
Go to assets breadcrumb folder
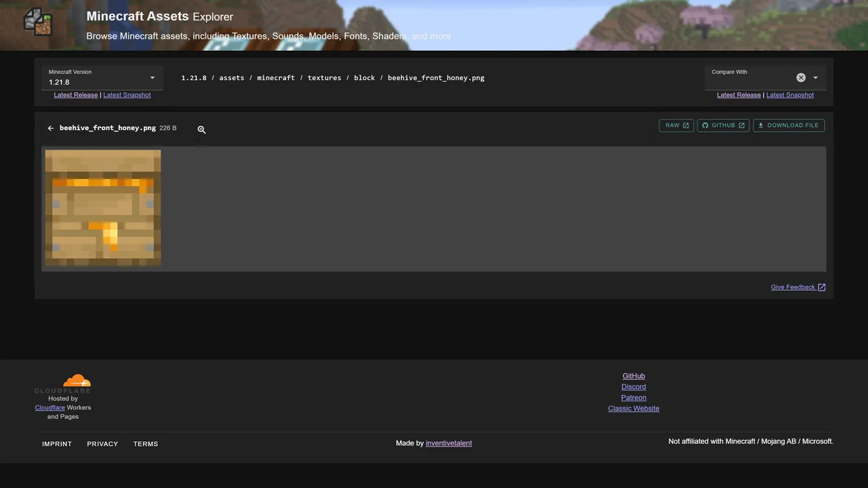click(231, 78)
